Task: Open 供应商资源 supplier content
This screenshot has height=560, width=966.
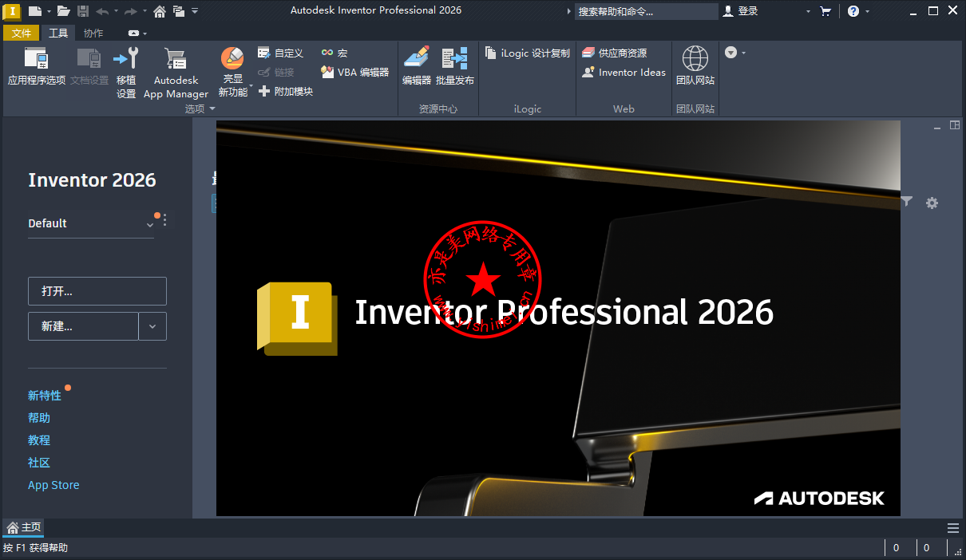Action: click(x=614, y=53)
